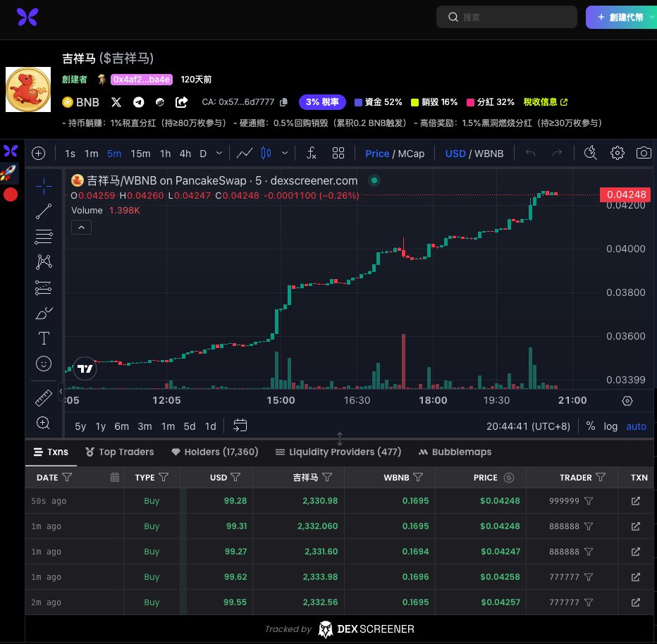Click the chart undo arrow

pyautogui.click(x=530, y=154)
